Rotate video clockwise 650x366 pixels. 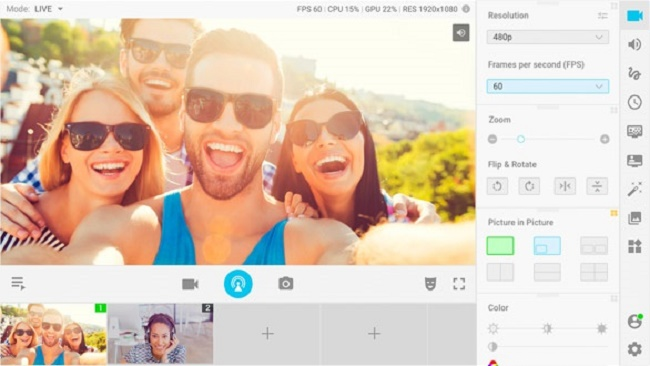coord(529,187)
